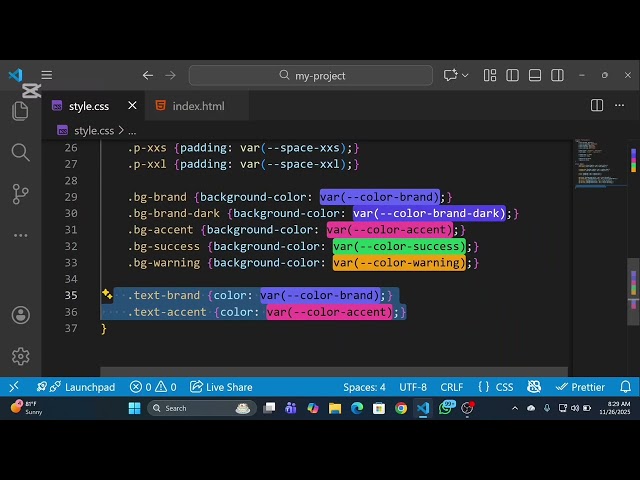Click the Copilot status icon in status bar
Viewport: 640px width, 480px height.
click(534, 387)
